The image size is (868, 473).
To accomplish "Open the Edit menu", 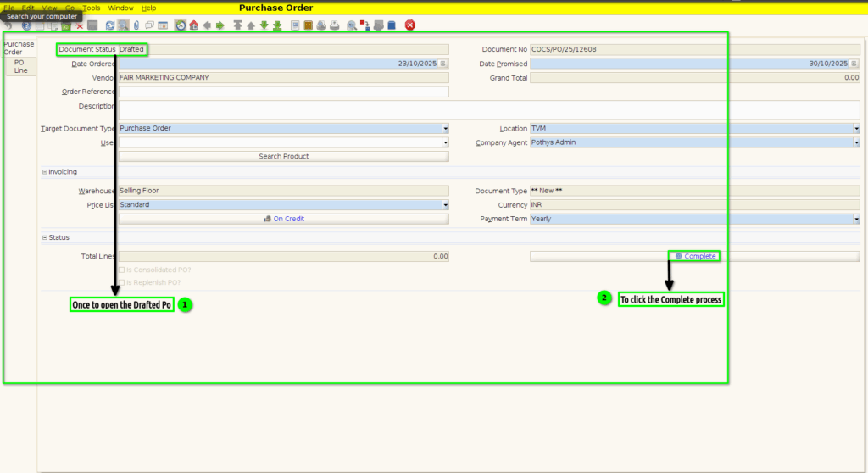I will point(28,8).
